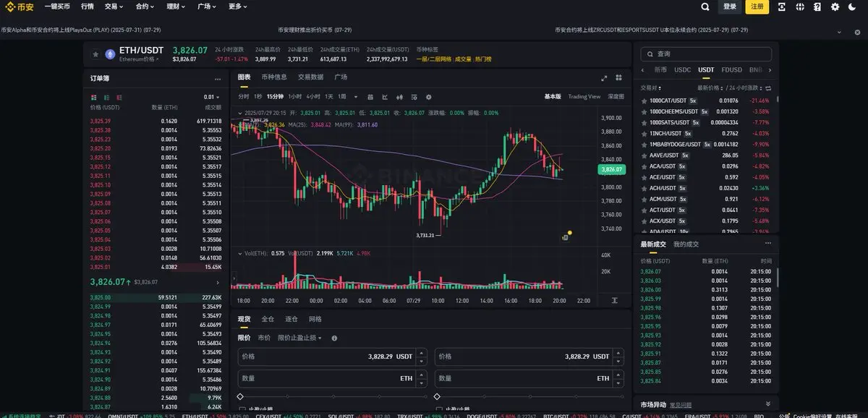This screenshot has height=418, width=868.
Task: Open 合约 menu in top navigation
Action: coord(145,7)
